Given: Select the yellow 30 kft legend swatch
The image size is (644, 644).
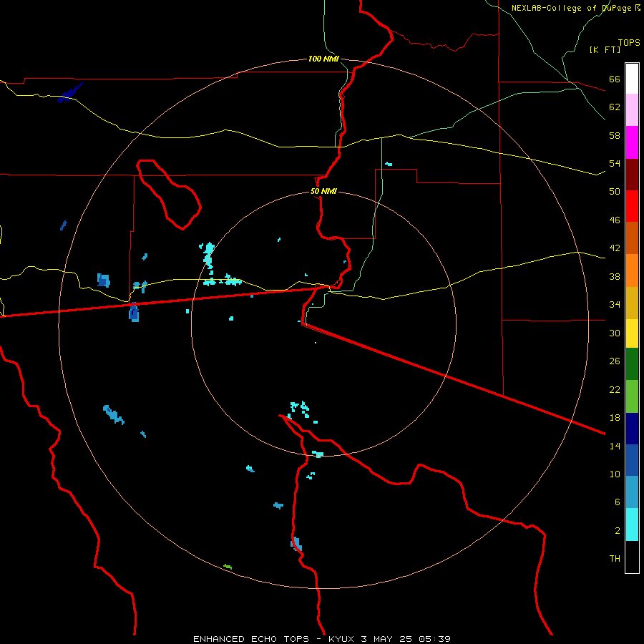Looking at the screenshot, I should pyautogui.click(x=632, y=333).
